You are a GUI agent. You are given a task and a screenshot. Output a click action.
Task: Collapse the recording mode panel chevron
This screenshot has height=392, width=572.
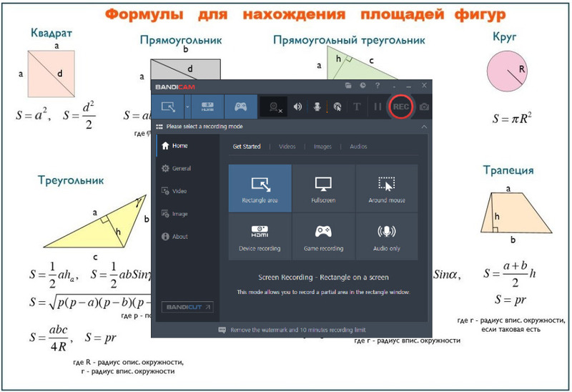(x=424, y=127)
